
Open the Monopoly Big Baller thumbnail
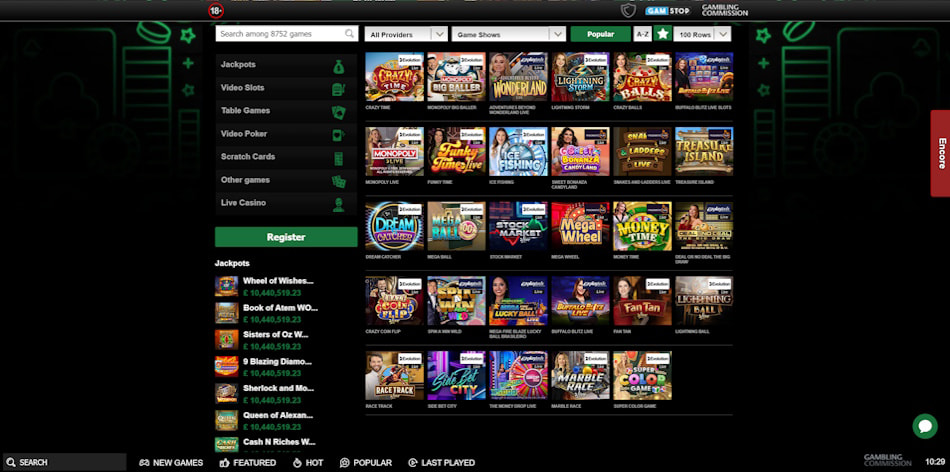pos(456,77)
